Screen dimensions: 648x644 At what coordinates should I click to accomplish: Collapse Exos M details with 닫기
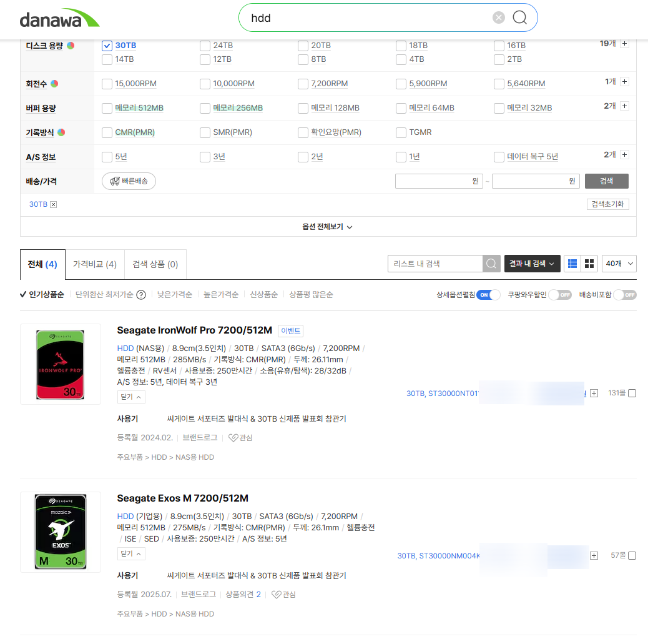pos(131,554)
